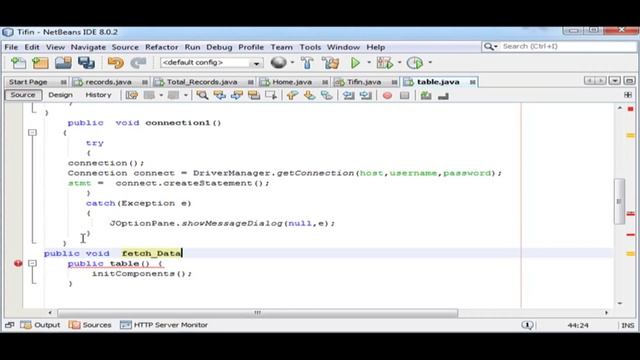Click the Uncomment icon in editor toolbar
This screenshot has height=360, width=640.
pyautogui.click(x=443, y=96)
